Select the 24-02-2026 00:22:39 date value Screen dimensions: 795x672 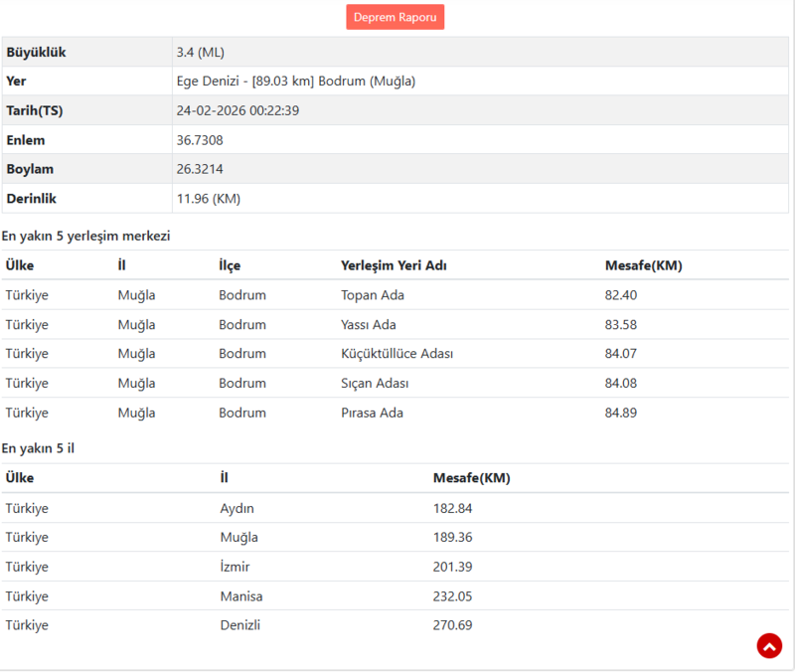pos(238,110)
